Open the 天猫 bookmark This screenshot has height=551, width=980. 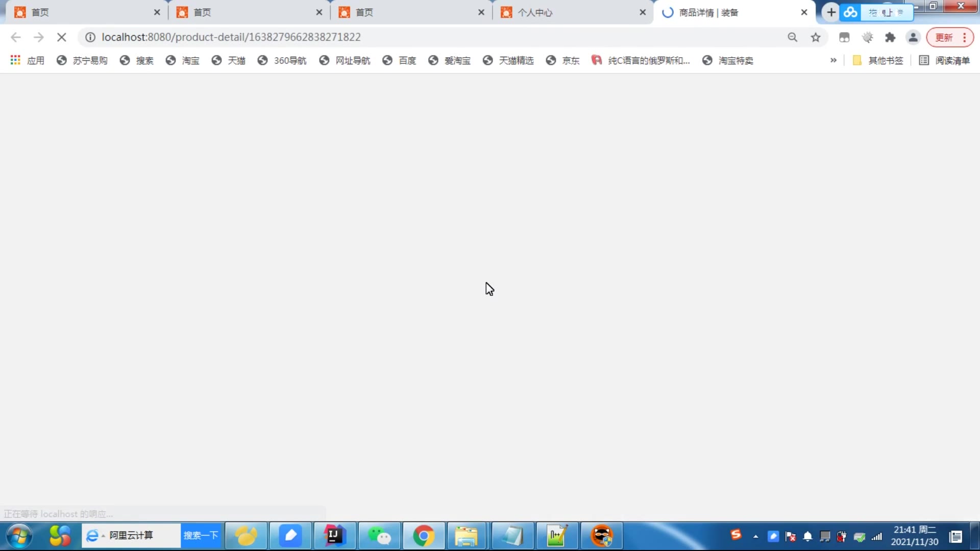point(229,60)
